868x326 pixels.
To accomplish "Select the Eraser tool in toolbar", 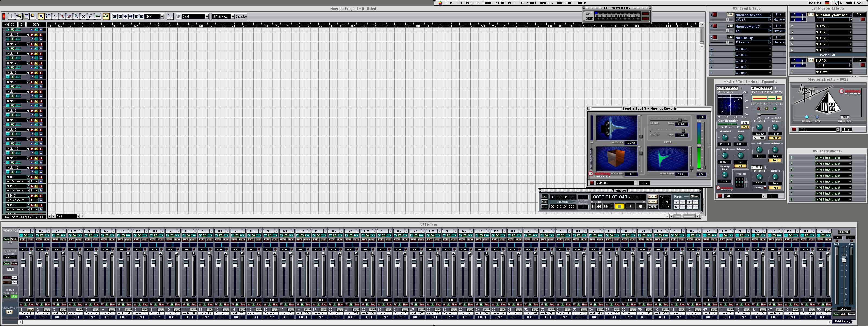I will [x=69, y=16].
